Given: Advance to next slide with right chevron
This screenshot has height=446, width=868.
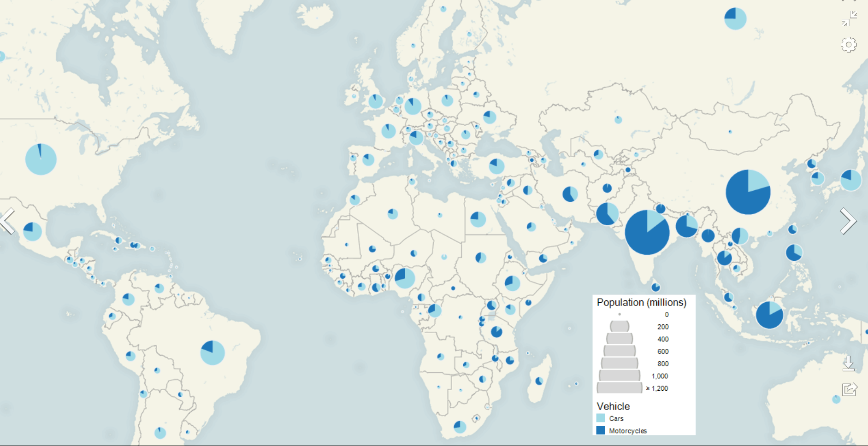Looking at the screenshot, I should click(x=848, y=221).
